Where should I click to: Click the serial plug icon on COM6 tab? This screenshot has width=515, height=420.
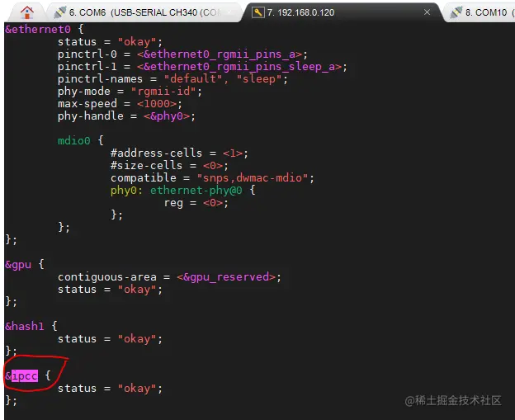coord(60,12)
